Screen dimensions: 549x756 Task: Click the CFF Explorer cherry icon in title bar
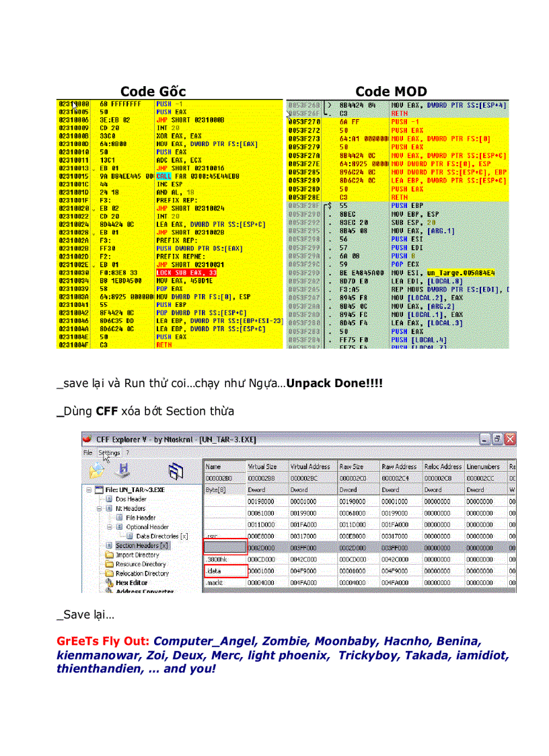click(x=88, y=438)
